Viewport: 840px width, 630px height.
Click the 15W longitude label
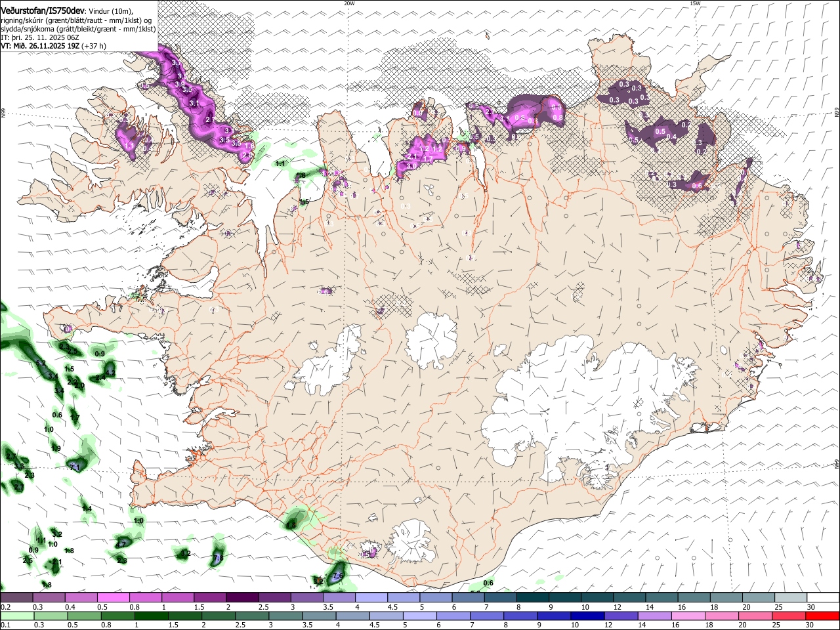pyautogui.click(x=695, y=3)
